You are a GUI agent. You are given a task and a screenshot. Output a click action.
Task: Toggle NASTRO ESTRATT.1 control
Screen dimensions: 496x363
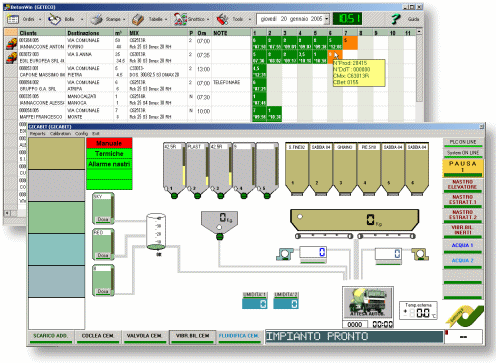(463, 201)
